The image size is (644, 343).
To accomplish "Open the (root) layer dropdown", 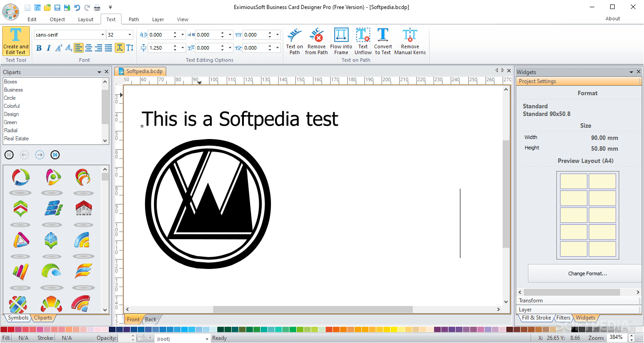I will point(207,338).
